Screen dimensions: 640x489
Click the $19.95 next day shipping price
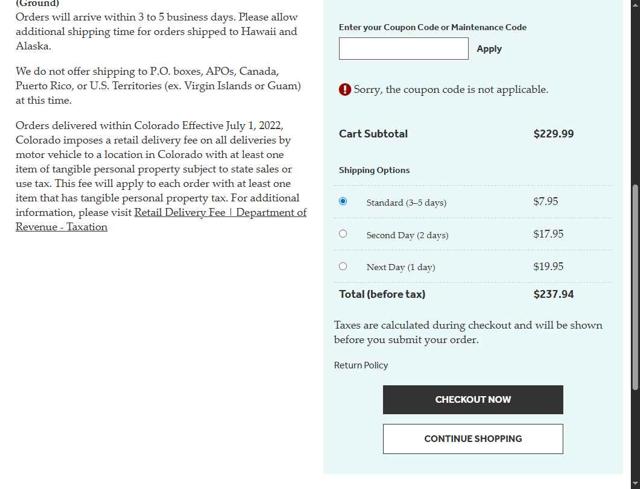548,266
